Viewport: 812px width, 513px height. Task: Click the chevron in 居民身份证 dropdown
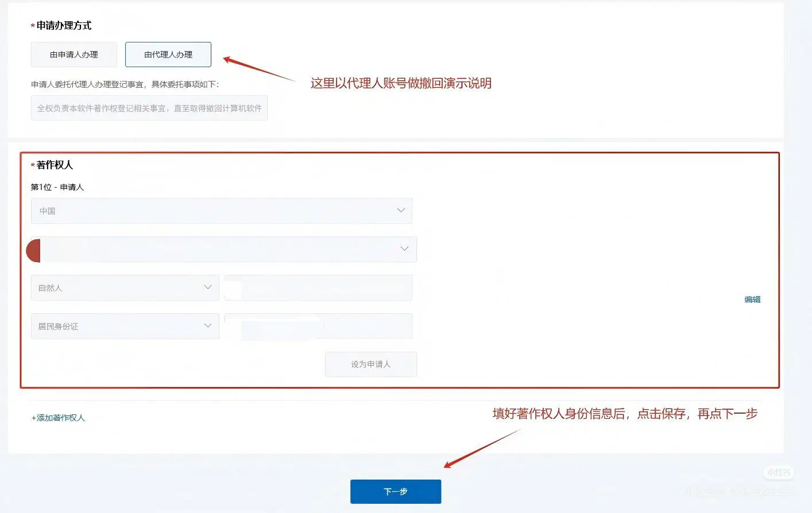pos(208,326)
